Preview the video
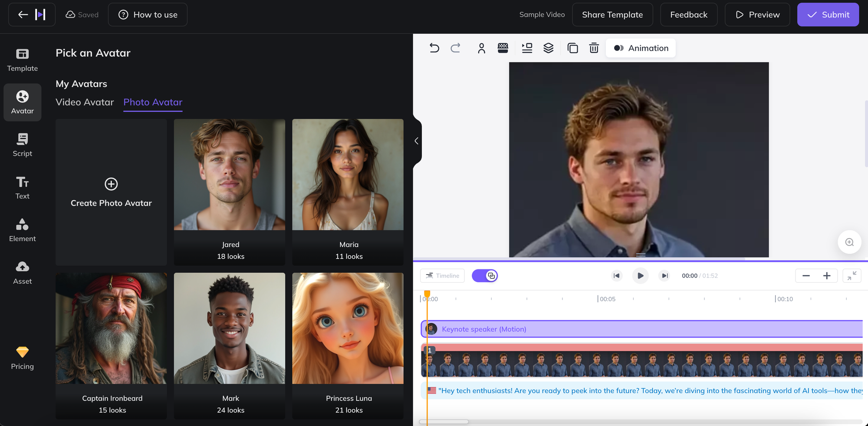This screenshot has width=868, height=426. pyautogui.click(x=757, y=15)
